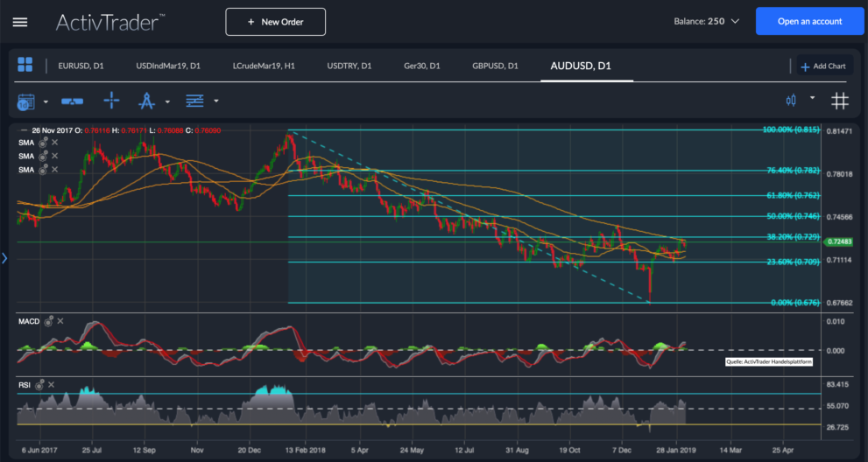Expand the chart type dropdown arrow
The height and width of the screenshot is (462, 868).
(812, 97)
